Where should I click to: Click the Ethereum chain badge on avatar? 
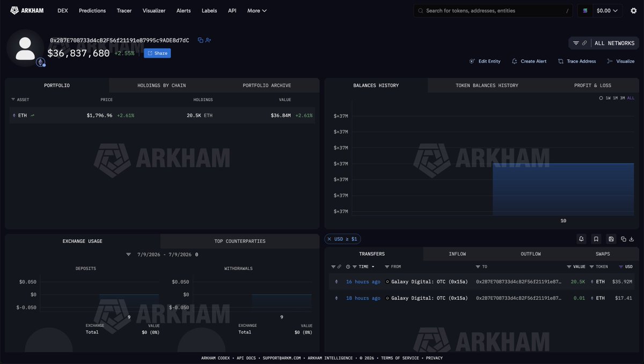tap(41, 62)
